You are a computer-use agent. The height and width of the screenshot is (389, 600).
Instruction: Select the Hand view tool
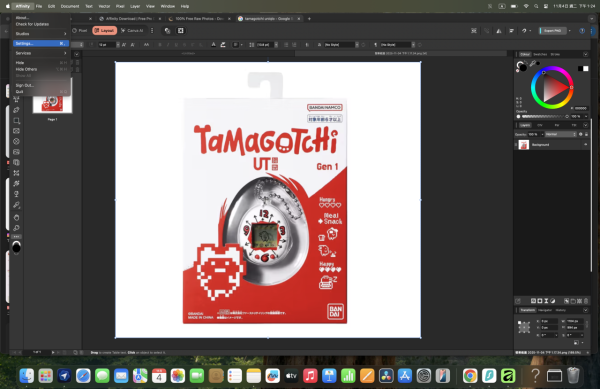(x=16, y=217)
